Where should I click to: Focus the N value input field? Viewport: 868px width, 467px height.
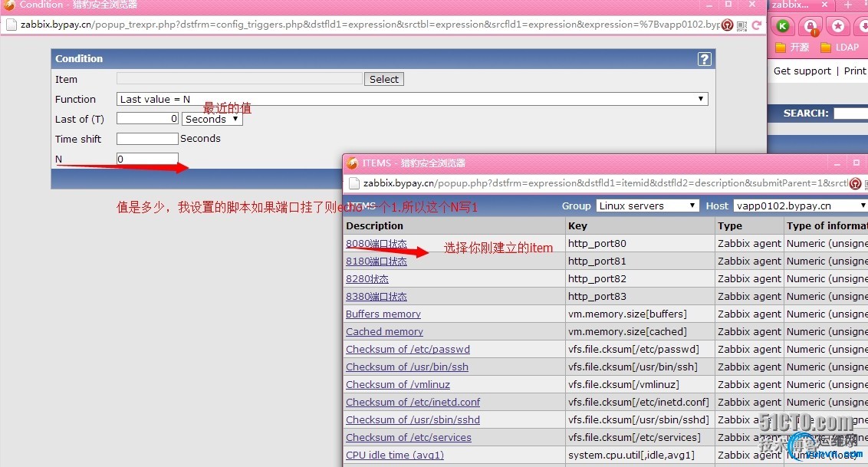[147, 159]
